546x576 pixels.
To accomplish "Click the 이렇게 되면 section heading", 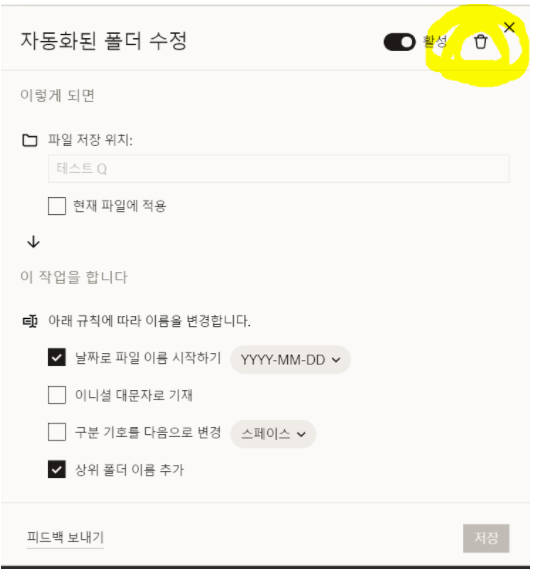I will click(57, 96).
